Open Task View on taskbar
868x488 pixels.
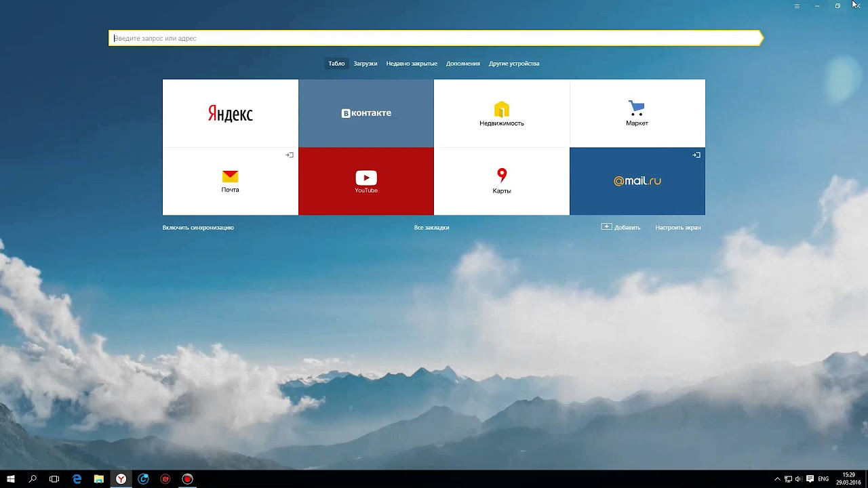tap(54, 479)
